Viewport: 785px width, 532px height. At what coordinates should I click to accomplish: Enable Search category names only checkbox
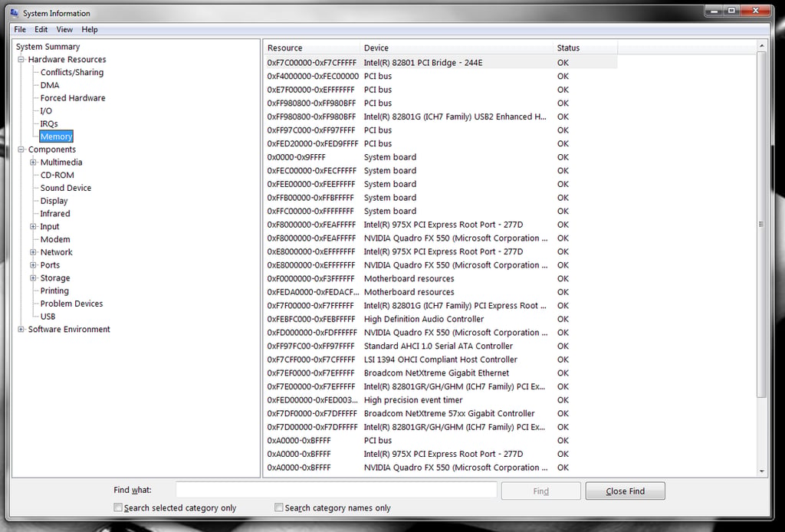pos(279,507)
